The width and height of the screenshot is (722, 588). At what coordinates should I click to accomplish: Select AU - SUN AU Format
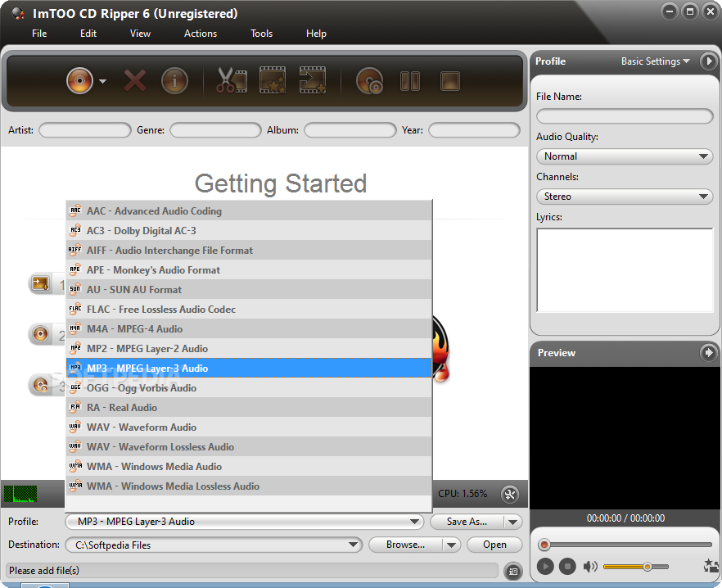(249, 289)
